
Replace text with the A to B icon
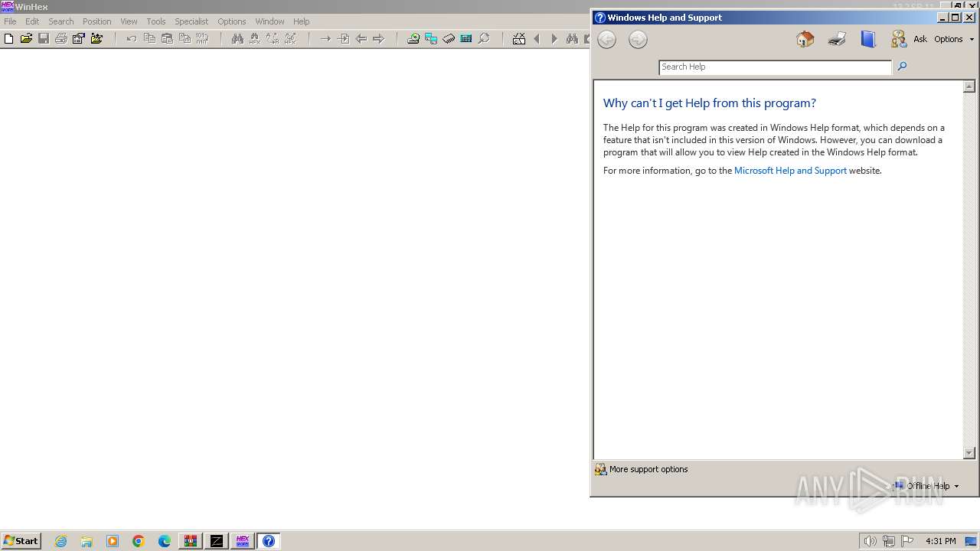click(273, 38)
